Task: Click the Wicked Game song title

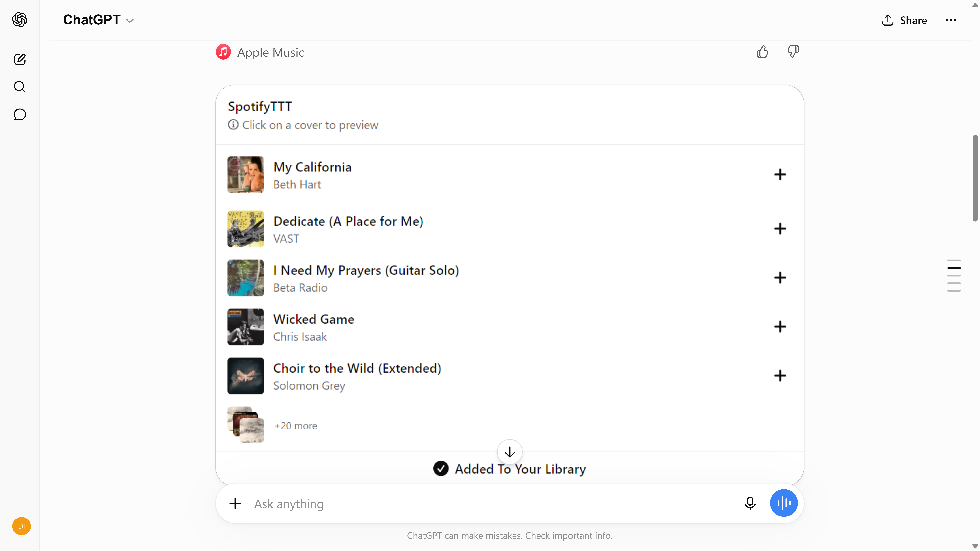Action: (x=314, y=319)
